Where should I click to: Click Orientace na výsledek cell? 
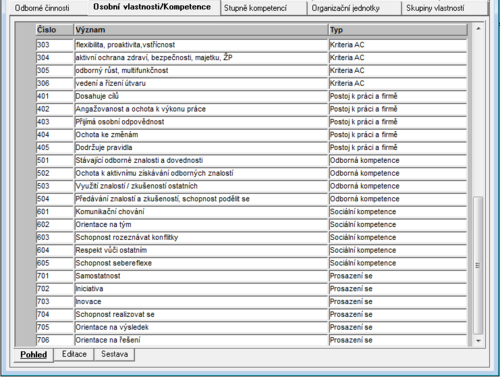(201, 327)
